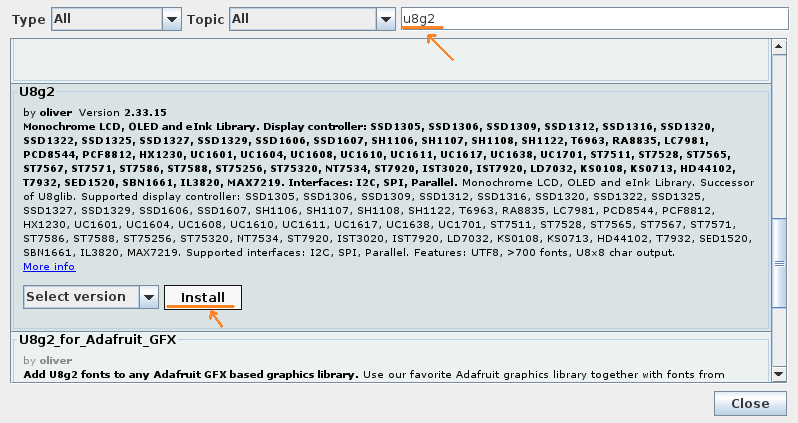Click the Topic All combo box
This screenshot has height=423, width=798.
312,19
